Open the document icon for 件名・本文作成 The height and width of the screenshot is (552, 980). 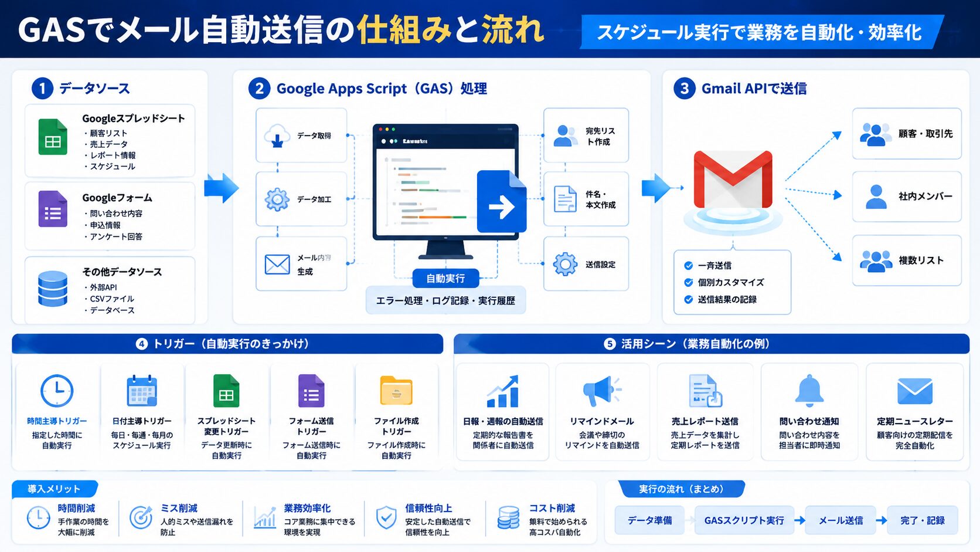click(566, 199)
